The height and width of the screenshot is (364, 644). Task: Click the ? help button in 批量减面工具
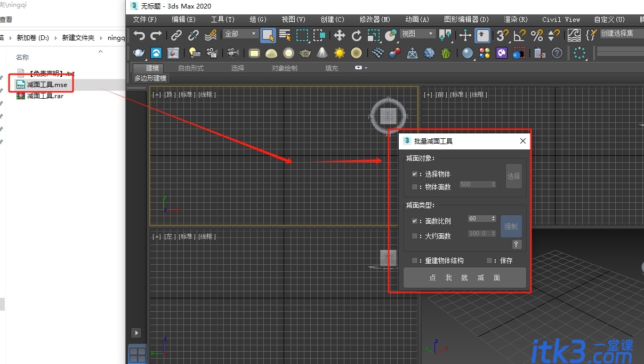point(517,244)
